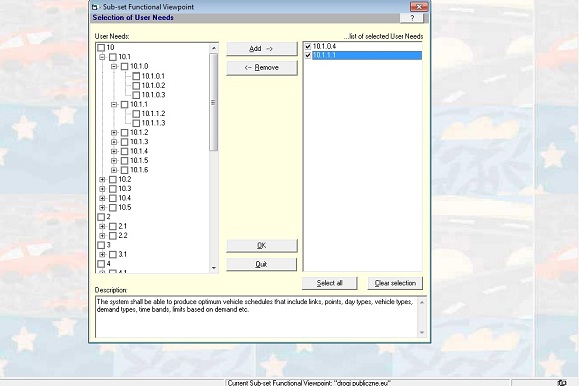Image resolution: width=579 pixels, height=386 pixels.
Task: Tick the 10.1.1.3 checkbox
Action: (136, 123)
